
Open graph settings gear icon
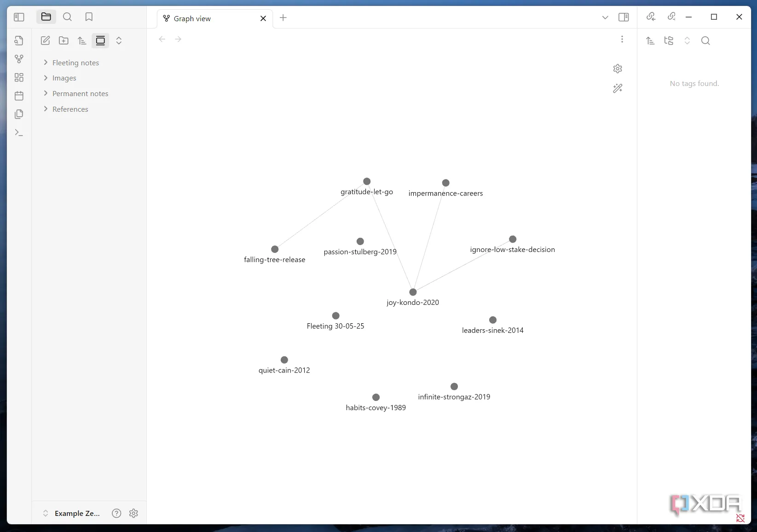(x=618, y=69)
